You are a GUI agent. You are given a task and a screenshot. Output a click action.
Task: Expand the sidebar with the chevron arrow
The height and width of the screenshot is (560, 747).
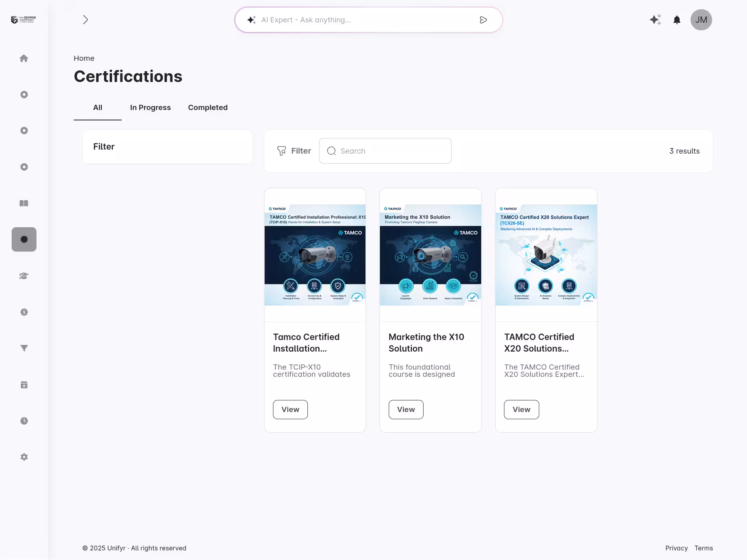pyautogui.click(x=85, y=19)
